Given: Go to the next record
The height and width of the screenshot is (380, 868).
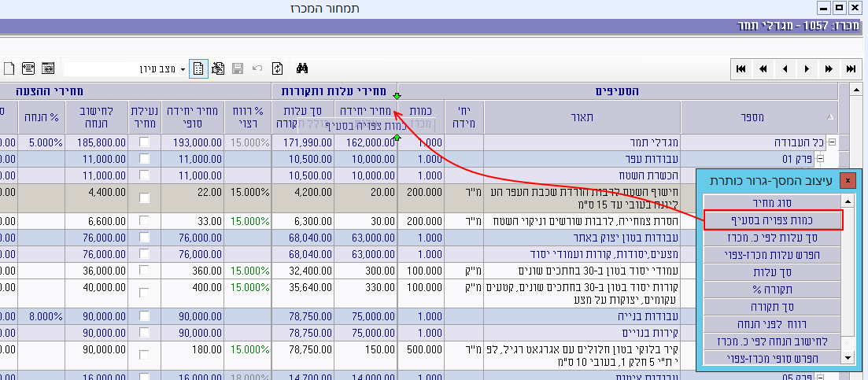Looking at the screenshot, I should (x=807, y=69).
